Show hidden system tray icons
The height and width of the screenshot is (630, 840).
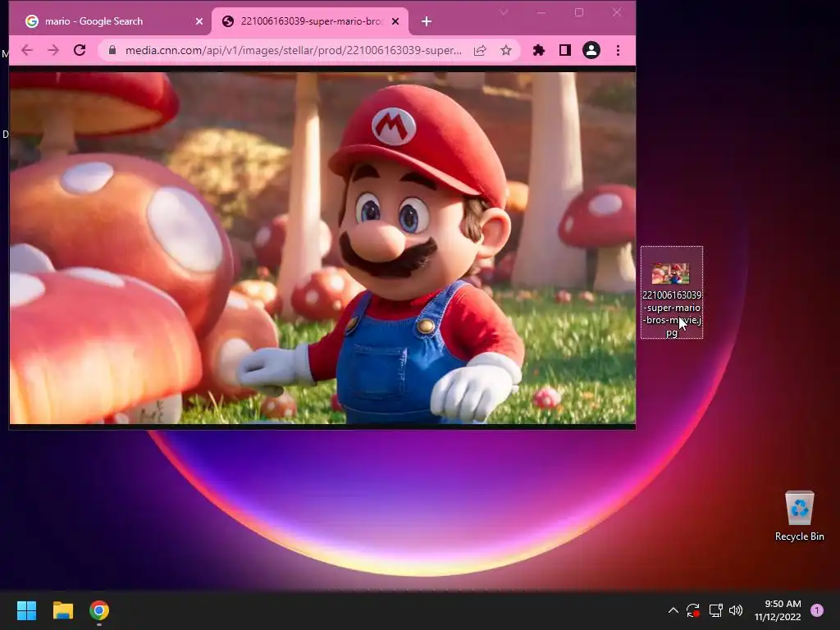click(673, 610)
